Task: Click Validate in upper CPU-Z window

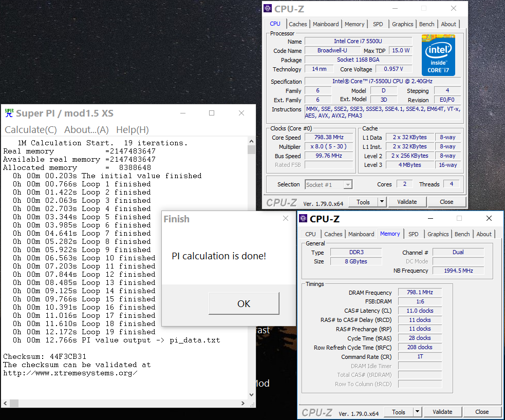Action: coord(407,202)
